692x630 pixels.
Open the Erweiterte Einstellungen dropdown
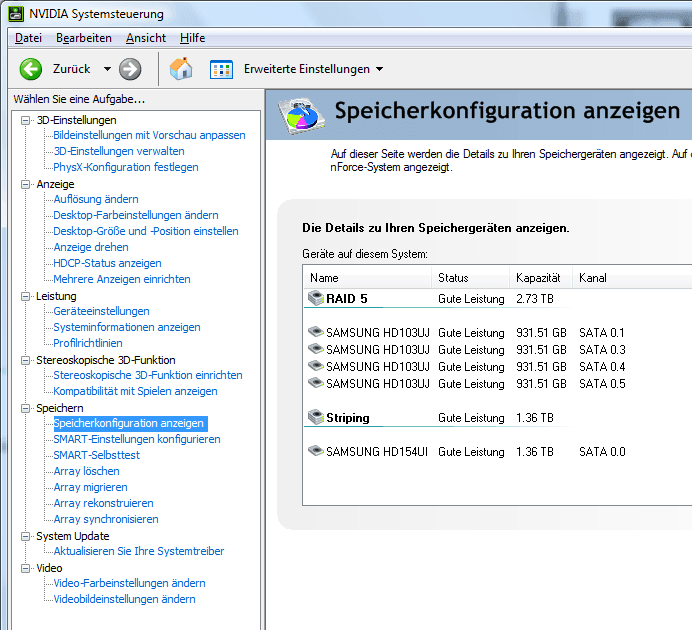380,69
